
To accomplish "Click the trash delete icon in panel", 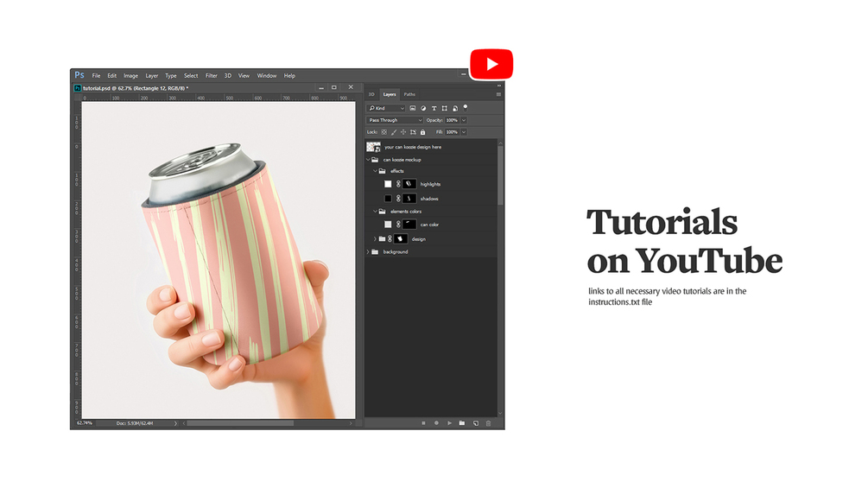I will (488, 423).
